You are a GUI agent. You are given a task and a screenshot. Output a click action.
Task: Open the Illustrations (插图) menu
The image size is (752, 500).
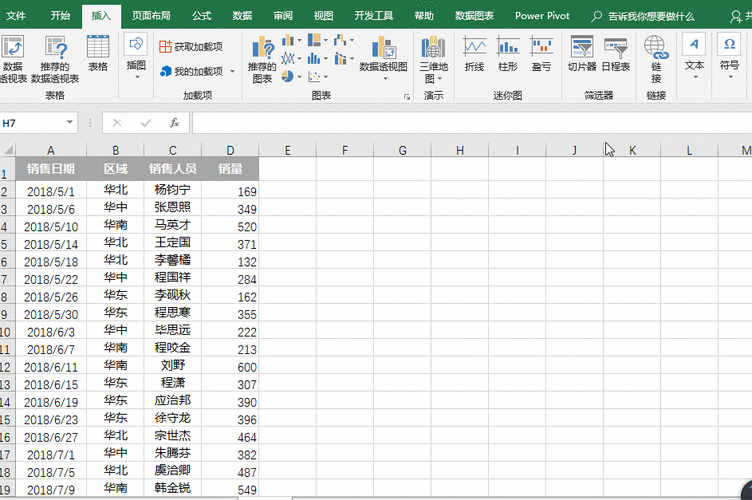(136, 57)
